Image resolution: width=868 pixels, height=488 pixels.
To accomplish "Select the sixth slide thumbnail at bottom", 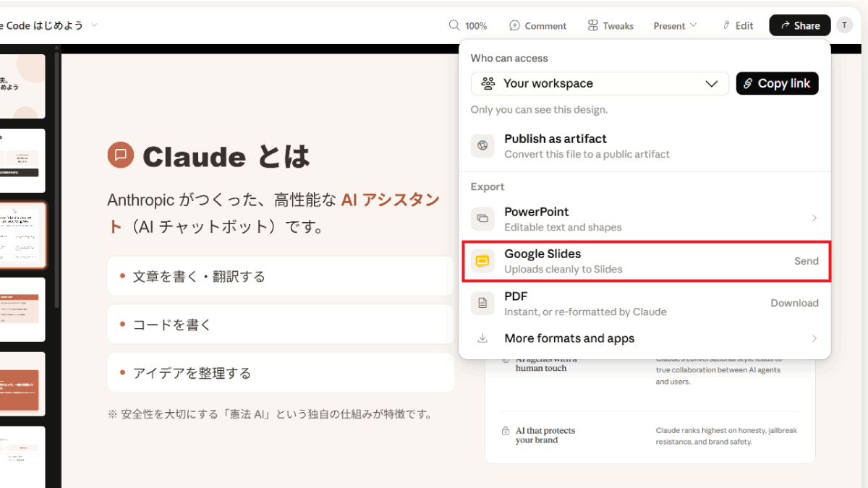I will 22,457.
